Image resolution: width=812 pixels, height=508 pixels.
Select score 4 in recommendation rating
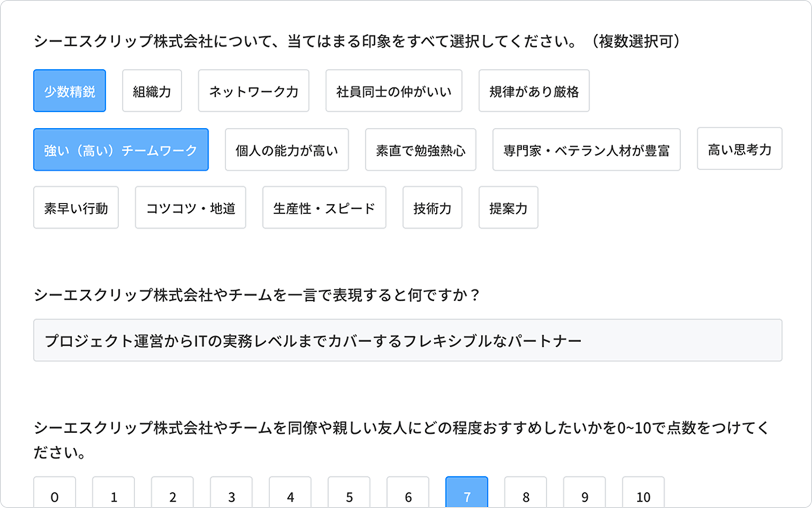[x=290, y=492]
